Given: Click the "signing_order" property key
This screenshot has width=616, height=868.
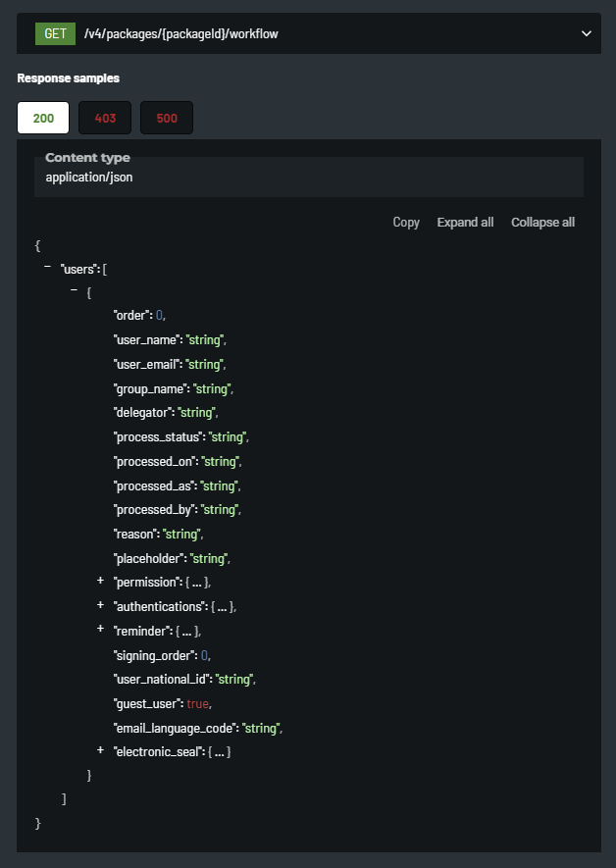Looking at the screenshot, I should coord(154,655).
